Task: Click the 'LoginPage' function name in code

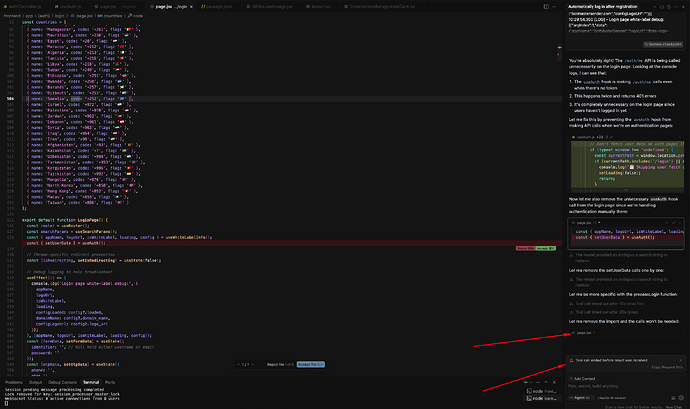Action: tap(90, 220)
